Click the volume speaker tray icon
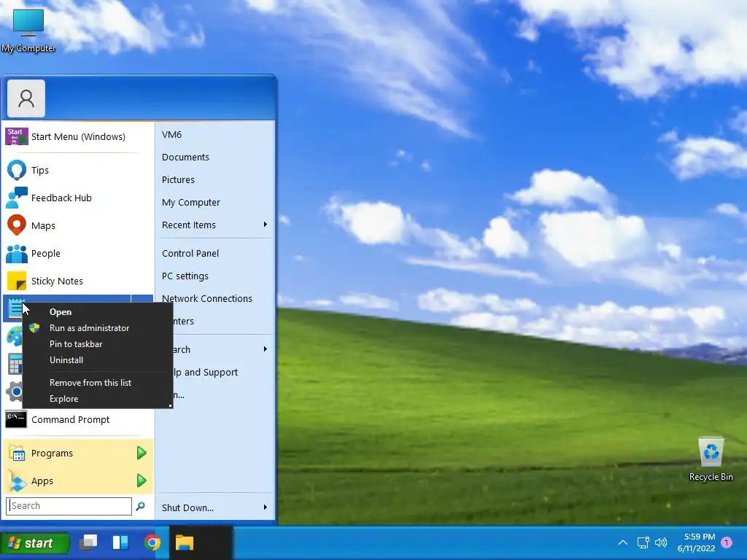The image size is (747, 560). coord(661,542)
